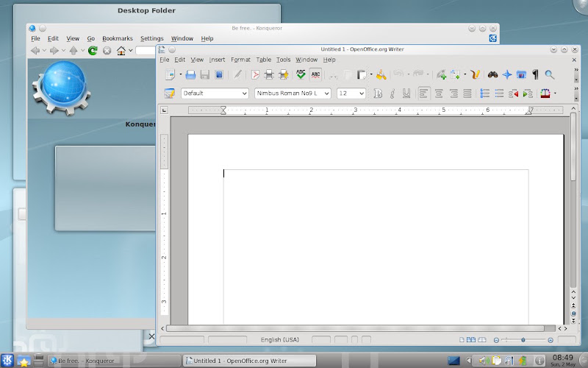Image resolution: width=588 pixels, height=368 pixels.
Task: Open the Default paragraph style dropdown
Action: (x=245, y=93)
